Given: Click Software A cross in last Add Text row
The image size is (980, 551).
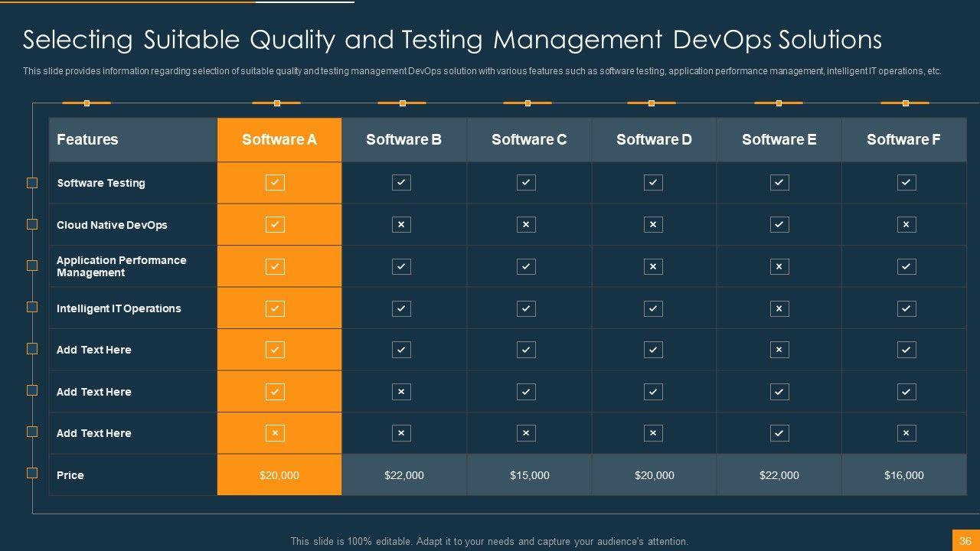Looking at the screenshot, I should 275,433.
